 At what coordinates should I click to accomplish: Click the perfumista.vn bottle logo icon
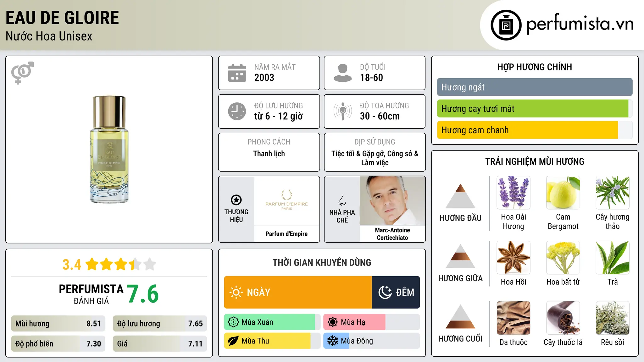[506, 25]
